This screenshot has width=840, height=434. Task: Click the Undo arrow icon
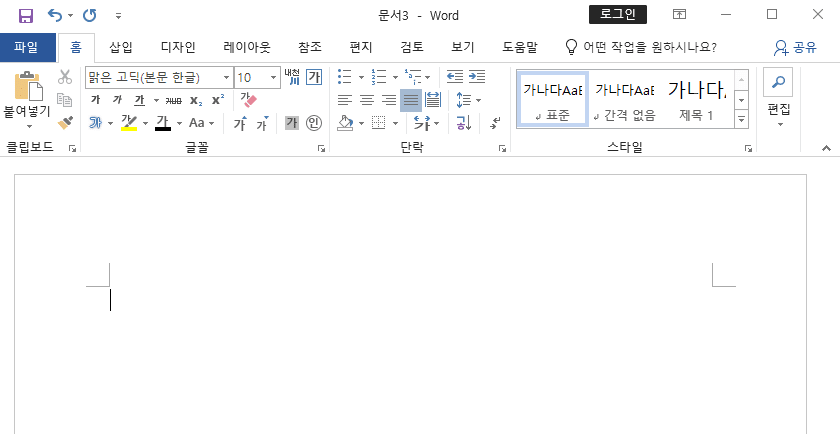(x=55, y=15)
